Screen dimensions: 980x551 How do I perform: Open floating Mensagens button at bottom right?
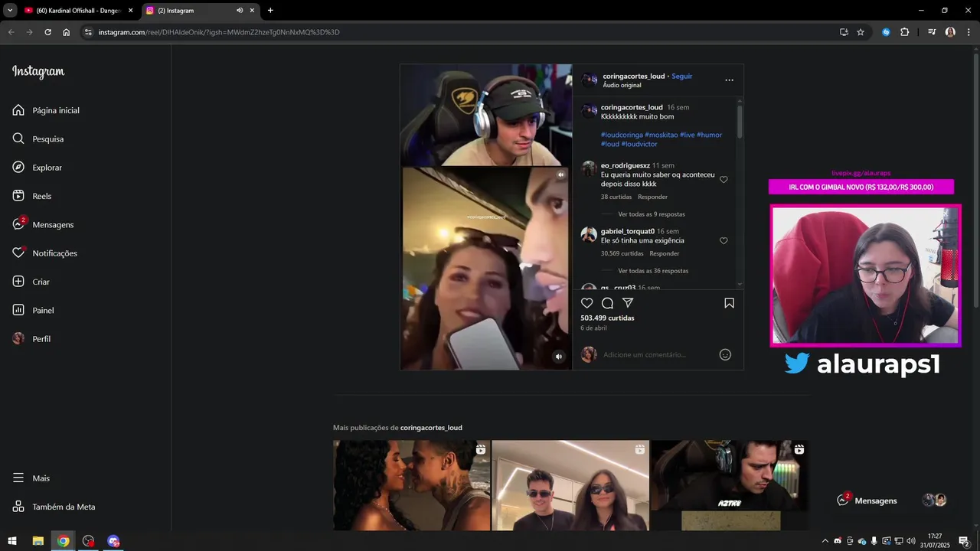coord(867,500)
